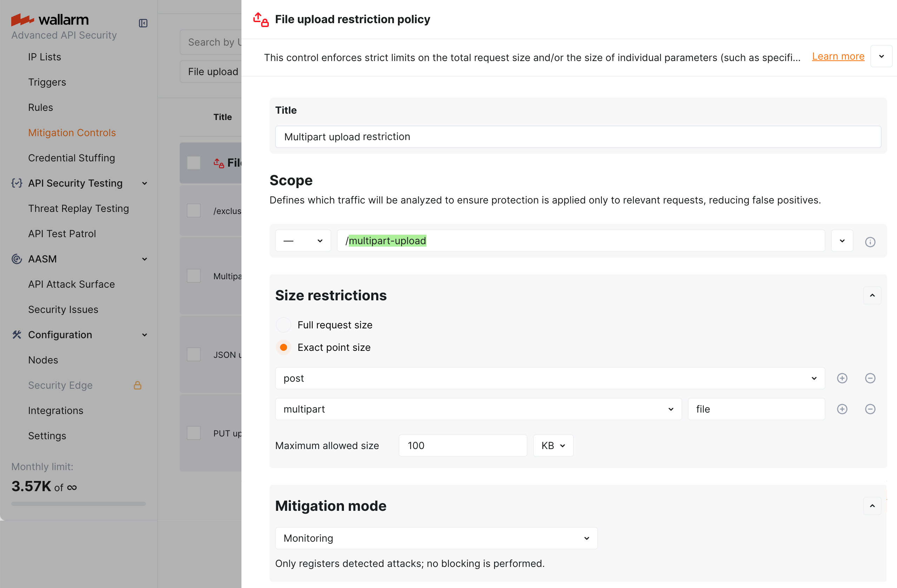Click the Wallarm logo
The image size is (897, 588).
(50, 20)
